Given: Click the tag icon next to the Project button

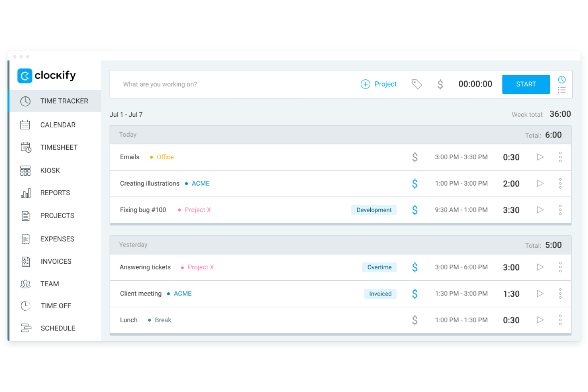Looking at the screenshot, I should point(417,84).
